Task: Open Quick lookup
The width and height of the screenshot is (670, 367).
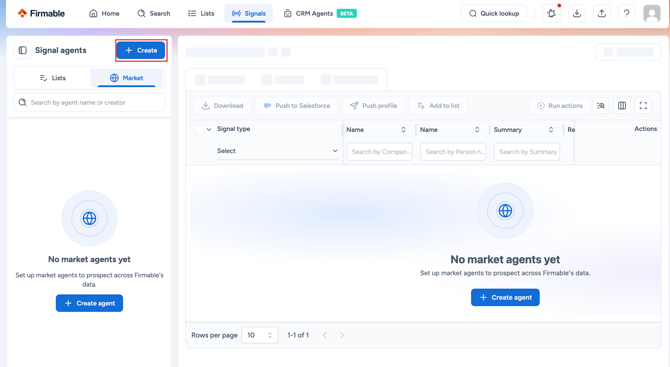Action: point(494,13)
